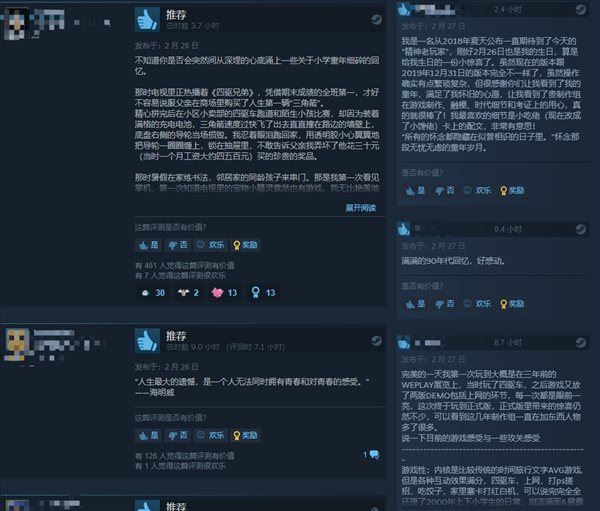Click 奖励 award button on the first review
Viewport: 600px width, 511px height.
[246, 245]
